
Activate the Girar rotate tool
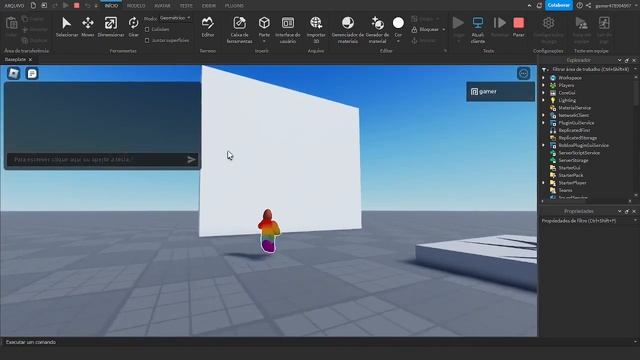tap(133, 27)
